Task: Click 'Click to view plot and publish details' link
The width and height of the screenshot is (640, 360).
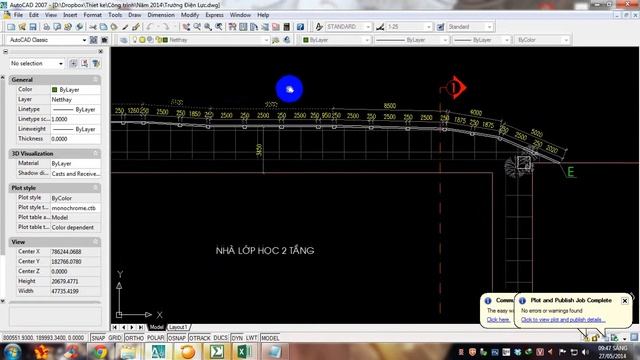Action: [563, 320]
